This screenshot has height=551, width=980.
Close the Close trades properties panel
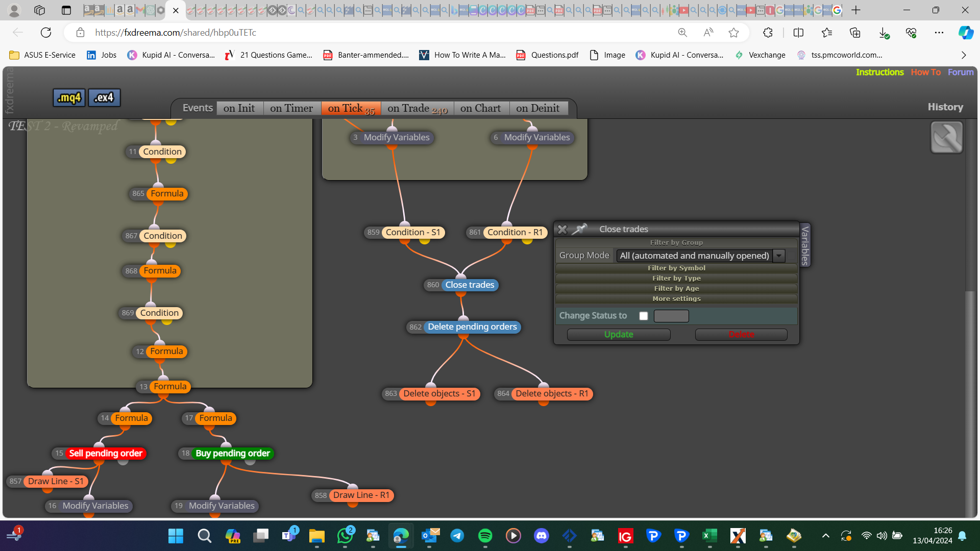(x=562, y=230)
